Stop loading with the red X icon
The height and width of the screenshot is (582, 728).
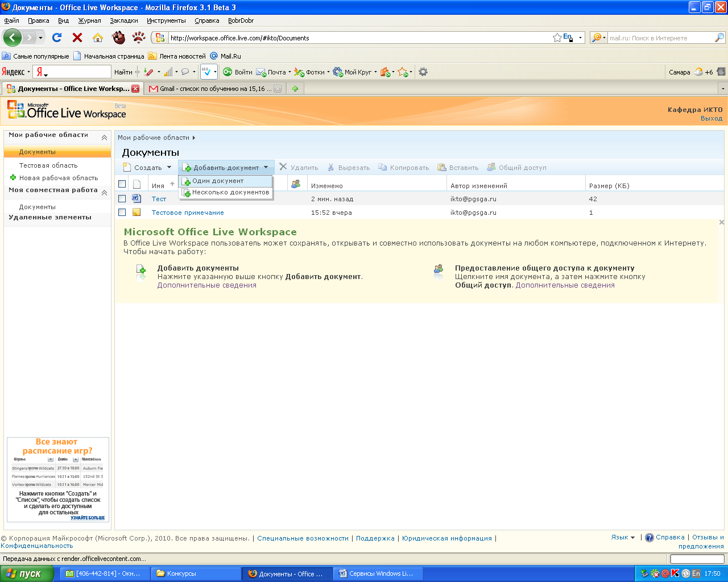(77, 38)
